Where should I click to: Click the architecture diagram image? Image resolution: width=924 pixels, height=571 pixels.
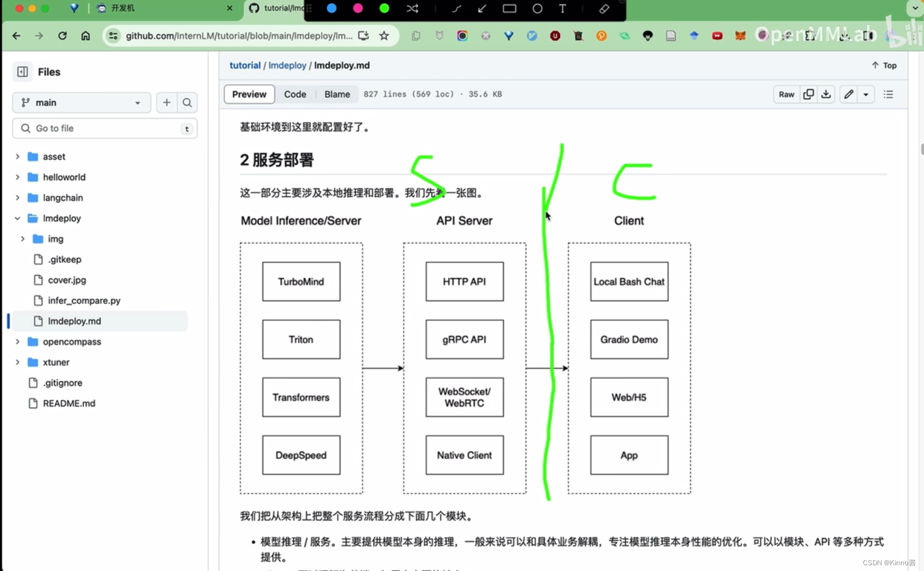[x=466, y=354]
